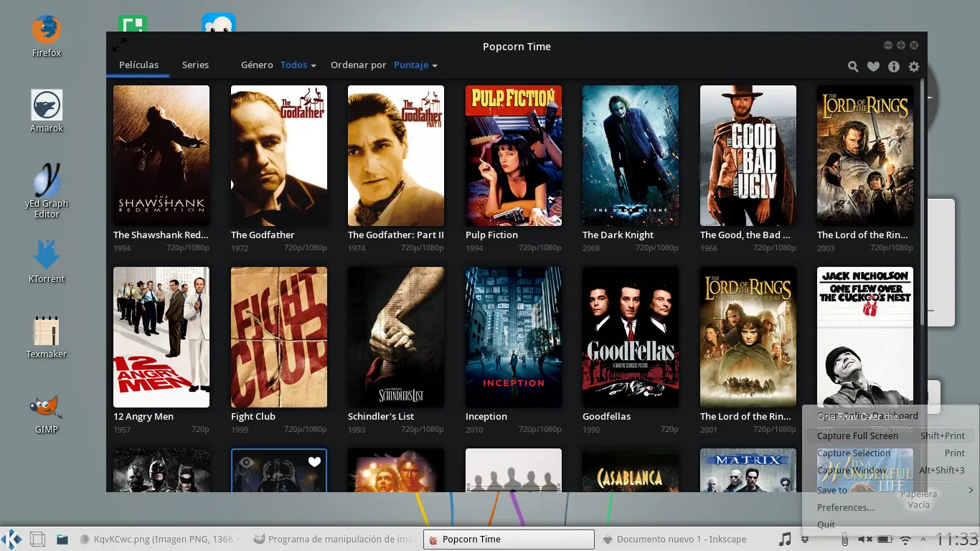Open The Good, the Bad, Ugly poster
Image resolution: width=980 pixels, height=551 pixels.
748,156
